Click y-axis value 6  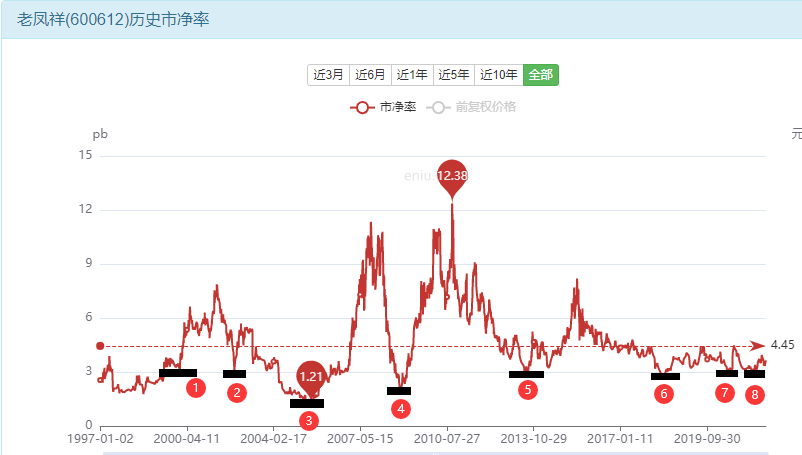[x=89, y=317]
